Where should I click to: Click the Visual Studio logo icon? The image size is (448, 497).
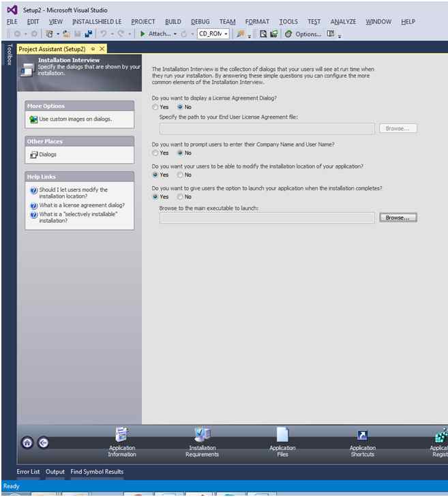(x=12, y=10)
